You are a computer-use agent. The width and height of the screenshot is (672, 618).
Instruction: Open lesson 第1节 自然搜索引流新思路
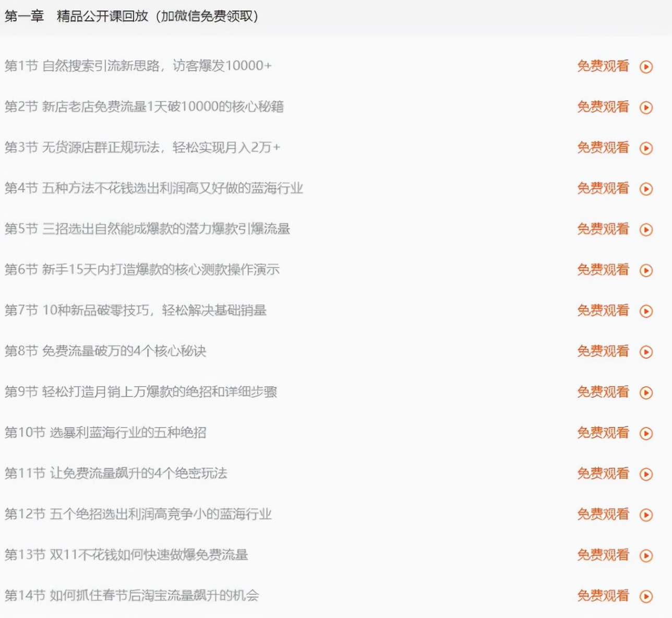click(138, 66)
